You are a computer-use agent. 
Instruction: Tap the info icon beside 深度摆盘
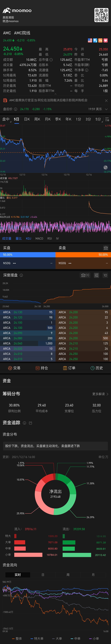pos(21,275)
